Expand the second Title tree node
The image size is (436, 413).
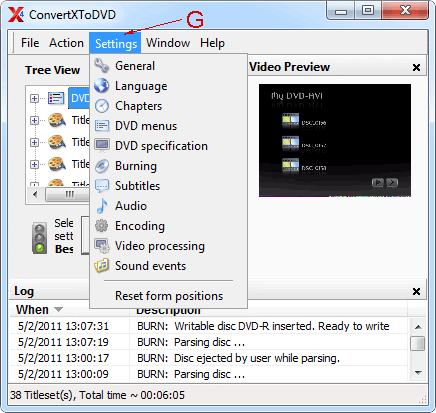coord(34,142)
